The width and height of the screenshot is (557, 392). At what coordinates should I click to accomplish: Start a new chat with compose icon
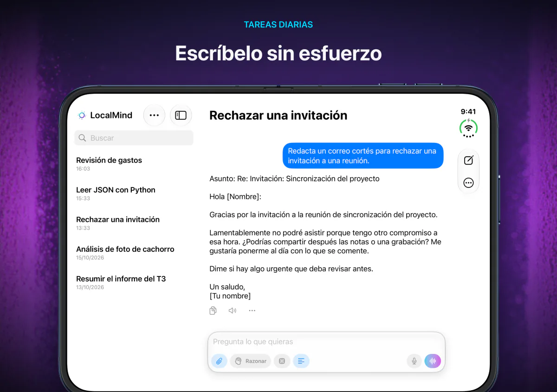coord(468,161)
